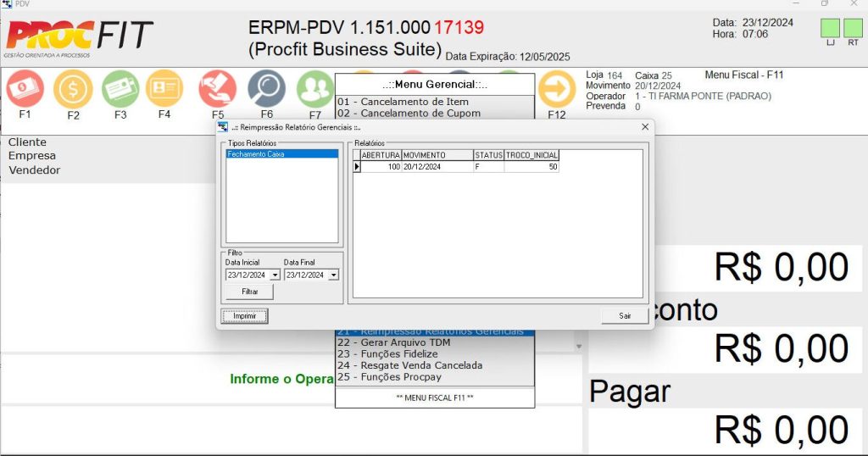Image resolution: width=868 pixels, height=456 pixels.
Task: Click the Menu Fiscal - F11 header link
Action: click(744, 75)
